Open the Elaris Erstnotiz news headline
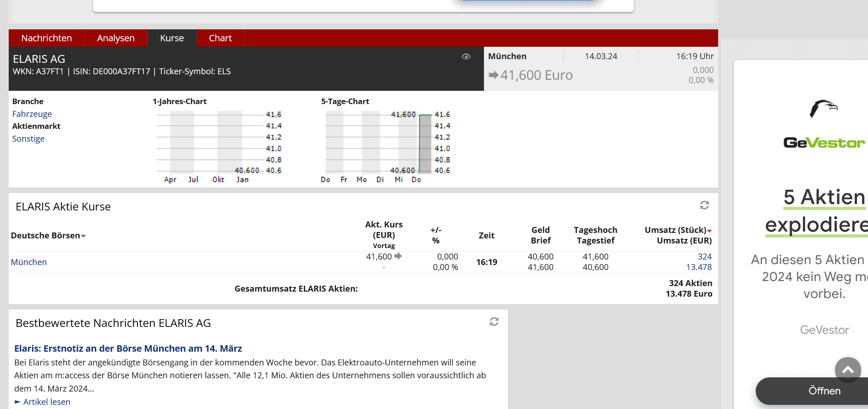Image resolution: width=868 pixels, height=409 pixels. [128, 348]
